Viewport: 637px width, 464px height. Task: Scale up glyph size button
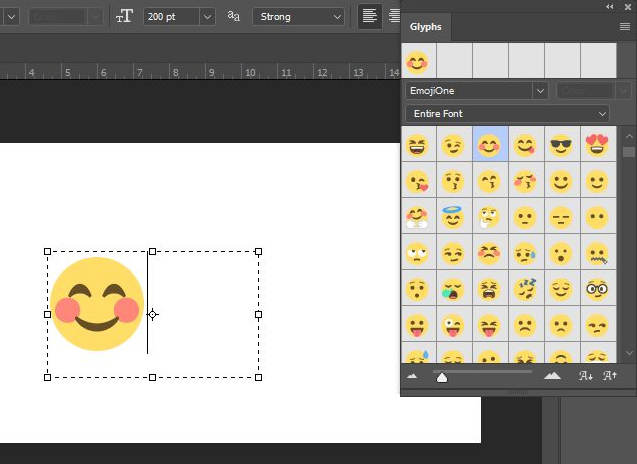pyautogui.click(x=609, y=376)
